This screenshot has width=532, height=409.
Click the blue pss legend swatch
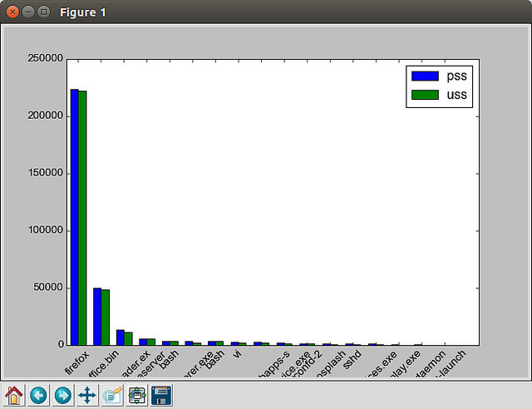coord(425,76)
